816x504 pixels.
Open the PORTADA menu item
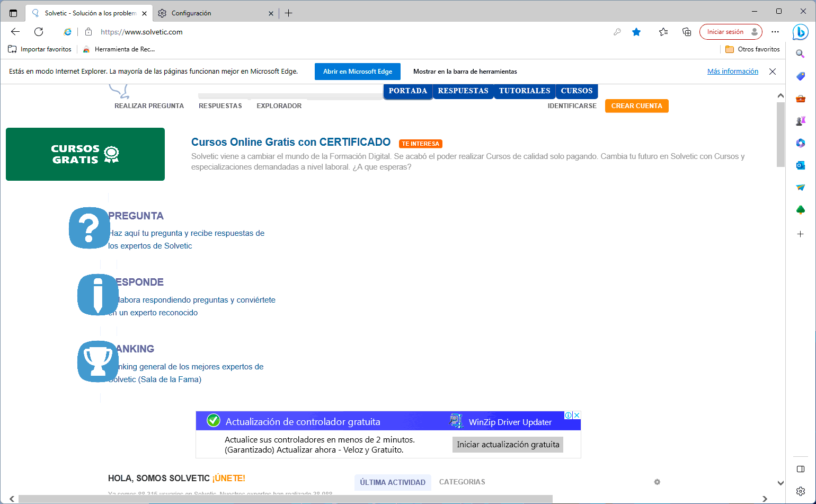pos(408,91)
